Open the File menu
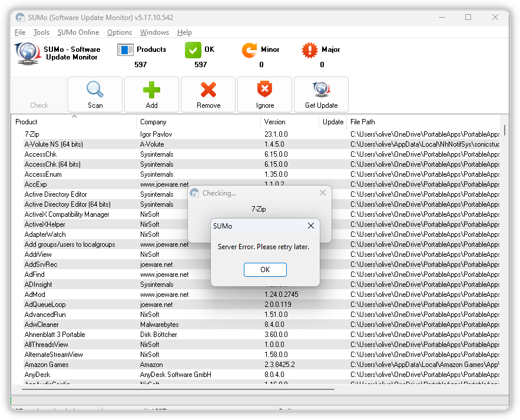This screenshot has height=420, width=520. [x=20, y=32]
